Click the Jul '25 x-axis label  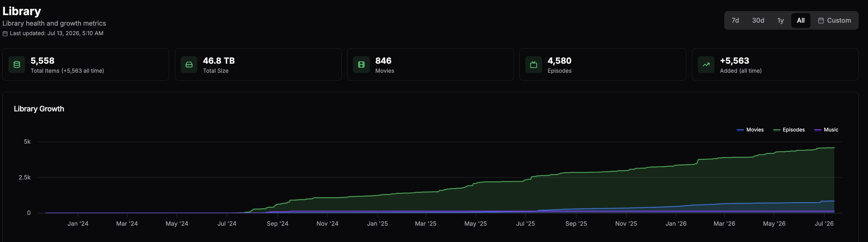pyautogui.click(x=525, y=223)
